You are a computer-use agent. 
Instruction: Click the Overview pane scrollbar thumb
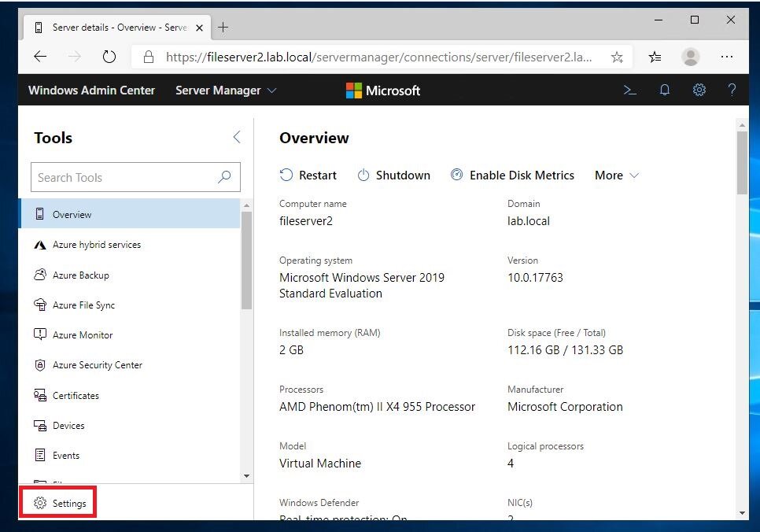click(742, 163)
